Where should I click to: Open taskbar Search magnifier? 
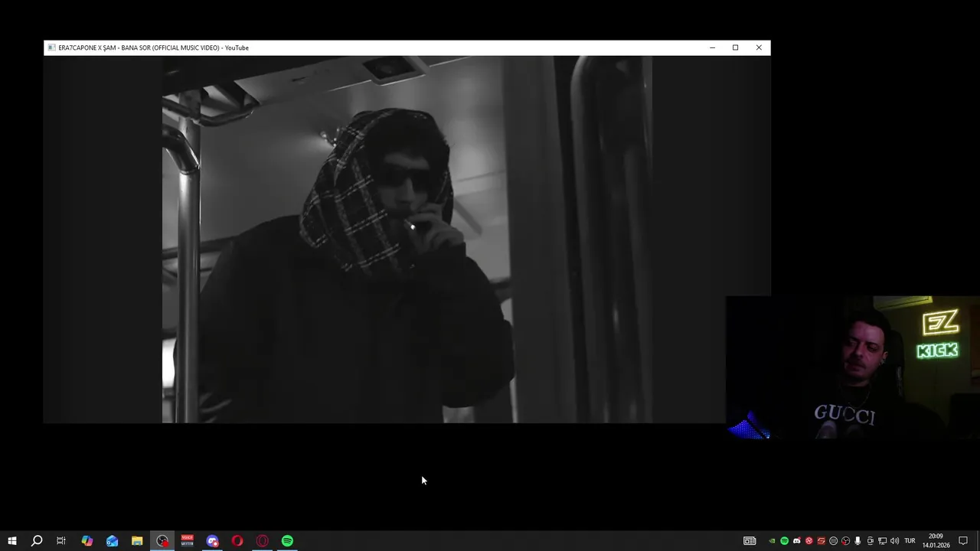36,541
